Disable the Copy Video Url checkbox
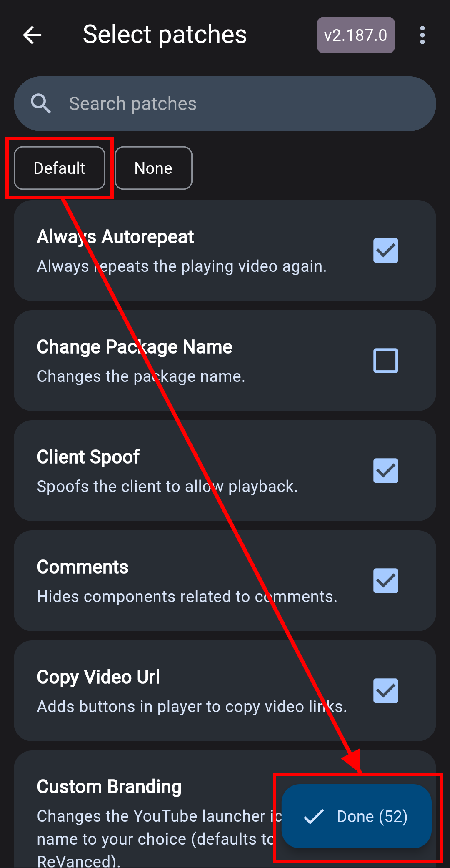The image size is (450, 868). pos(386,691)
